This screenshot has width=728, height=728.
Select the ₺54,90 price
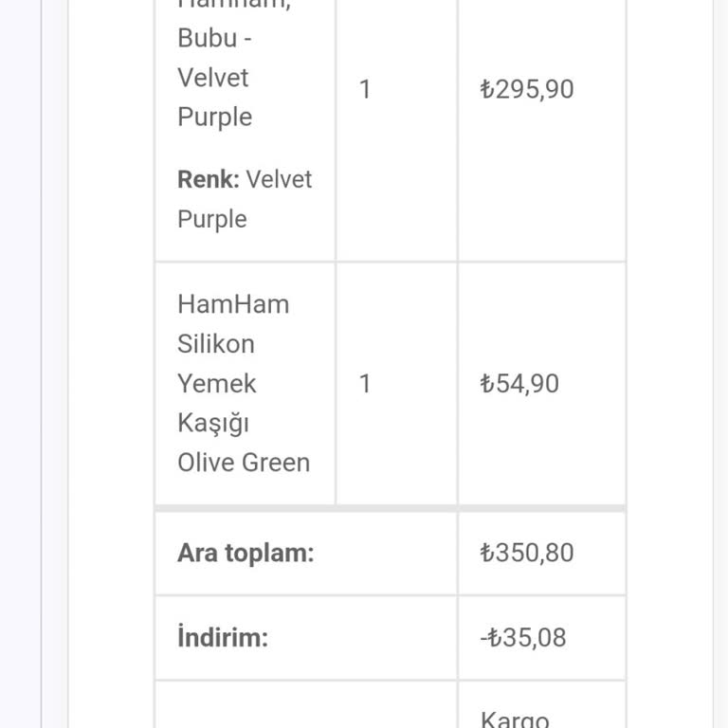tap(519, 383)
